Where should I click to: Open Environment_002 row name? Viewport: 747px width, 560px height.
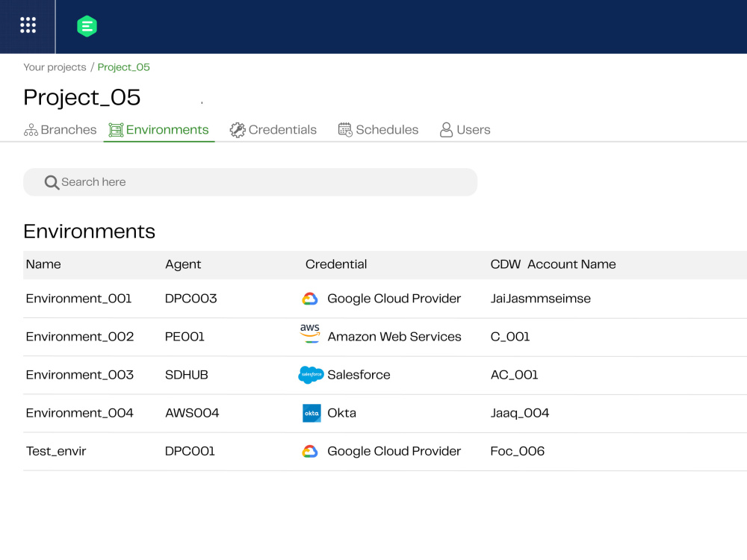tap(80, 337)
